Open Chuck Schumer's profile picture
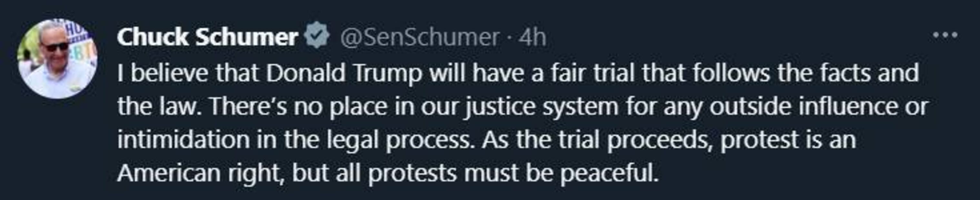This screenshot has width=980, height=200. coord(57,59)
